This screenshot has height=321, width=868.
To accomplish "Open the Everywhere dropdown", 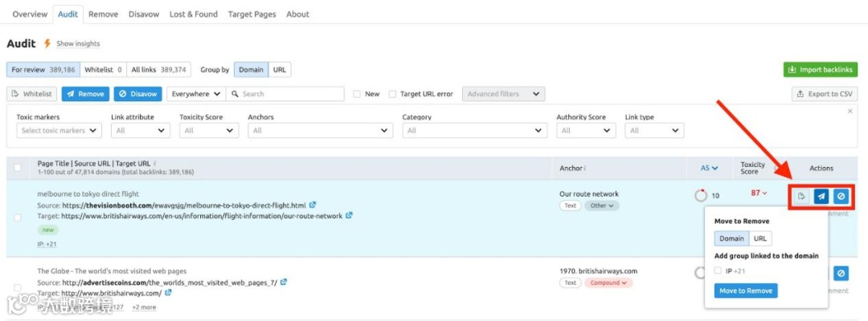I will click(x=197, y=94).
